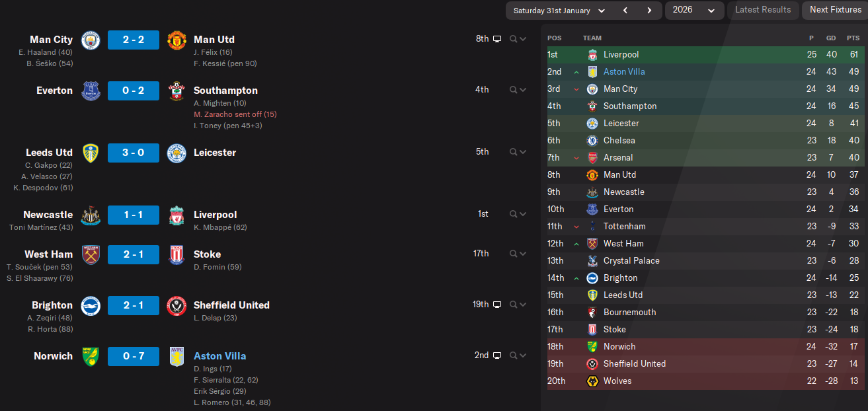The width and height of the screenshot is (868, 411).
Task: Click the Leeds Utd badge beside the 3 - 0 score
Action: pyautogui.click(x=90, y=153)
